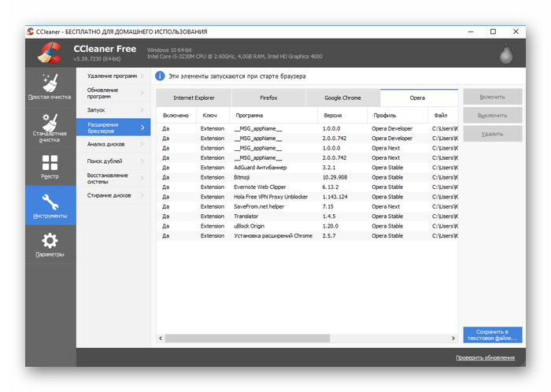Screen dimensions: 551x392
Task: Click Сохранить в текстовом файле button
Action: click(492, 335)
